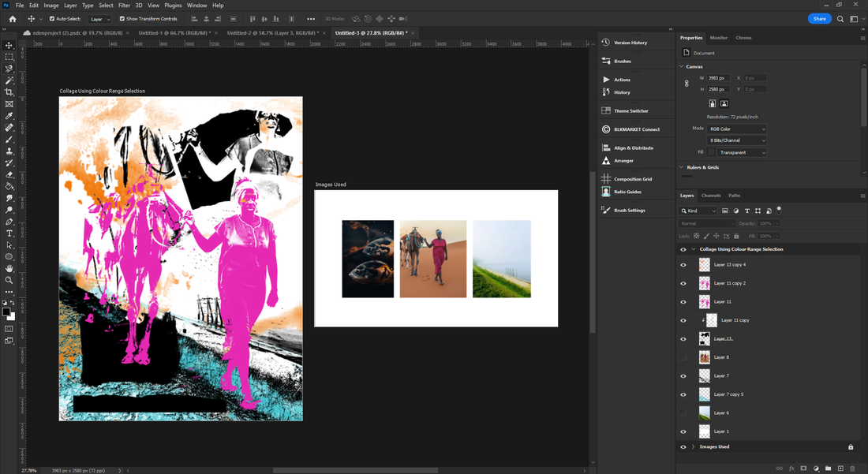Delete the selected layer
The height and width of the screenshot is (474, 868).
[852, 468]
